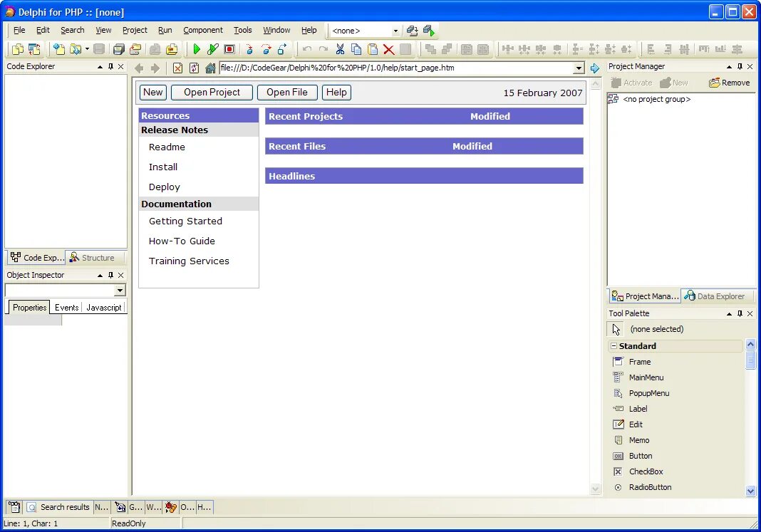Open the Object Inspector component dropdown

[x=120, y=291]
